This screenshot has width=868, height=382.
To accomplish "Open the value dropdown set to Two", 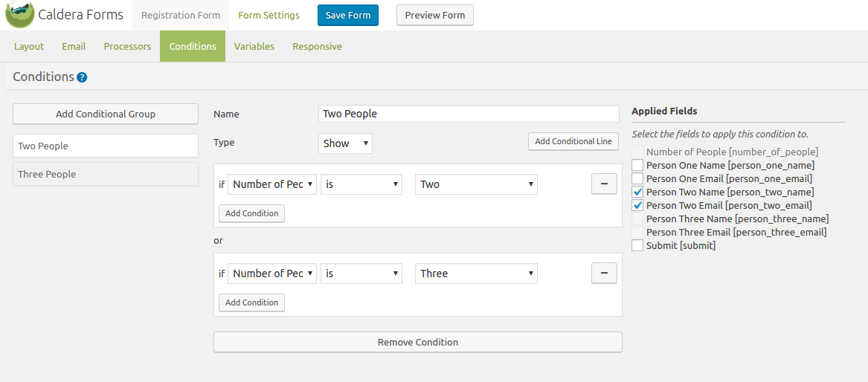I will (x=476, y=184).
